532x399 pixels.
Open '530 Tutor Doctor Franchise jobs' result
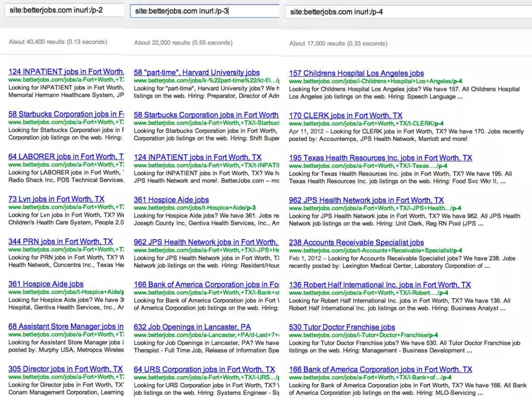click(x=342, y=327)
